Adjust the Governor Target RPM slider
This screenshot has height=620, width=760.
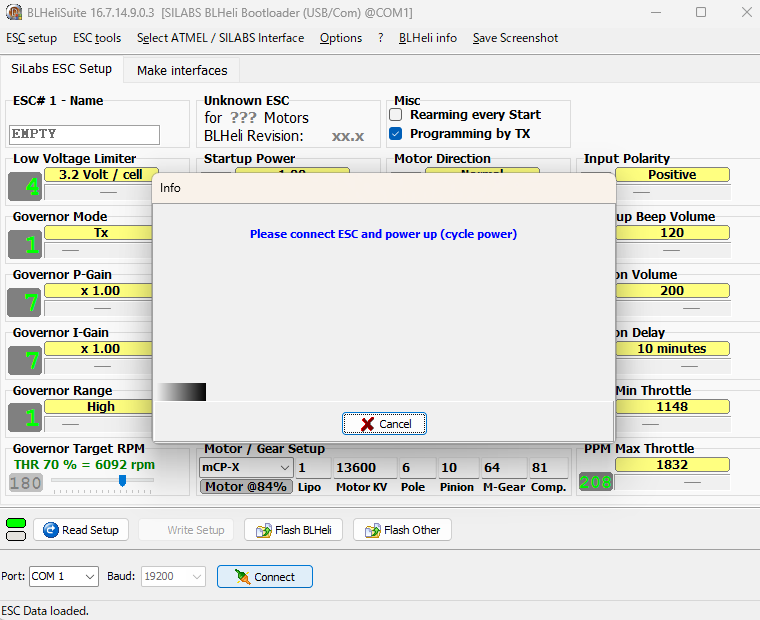(122, 481)
